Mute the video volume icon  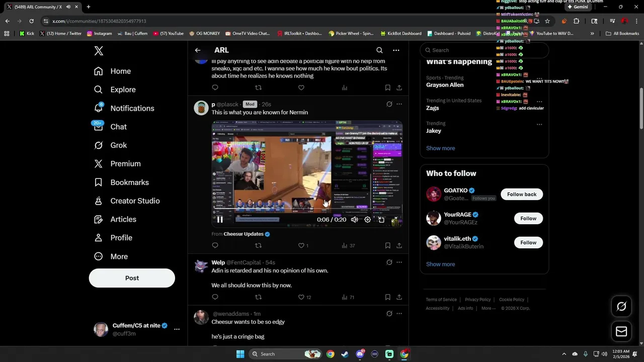click(x=354, y=220)
